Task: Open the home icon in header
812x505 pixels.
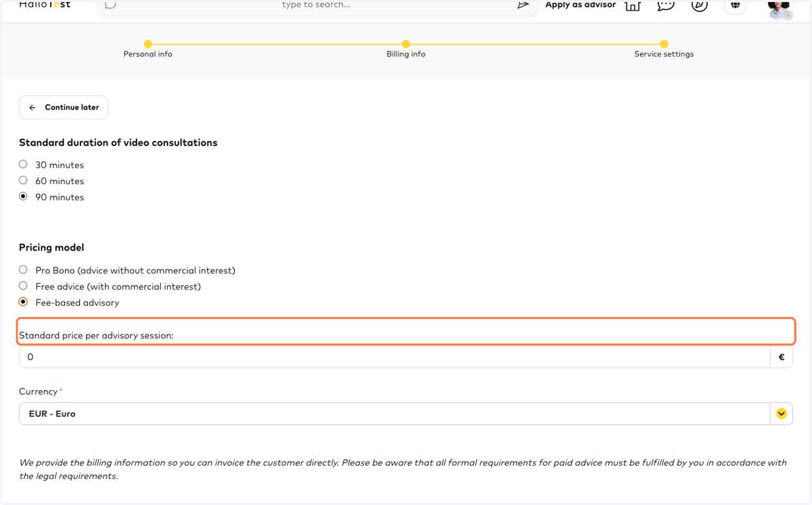Action: pyautogui.click(x=633, y=5)
